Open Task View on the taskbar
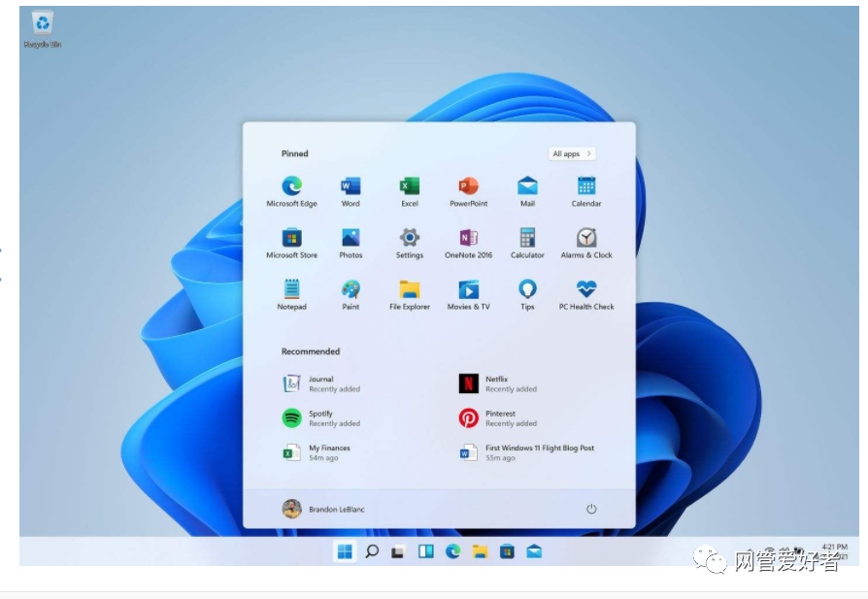Image resolution: width=868 pixels, height=599 pixels. pyautogui.click(x=398, y=551)
